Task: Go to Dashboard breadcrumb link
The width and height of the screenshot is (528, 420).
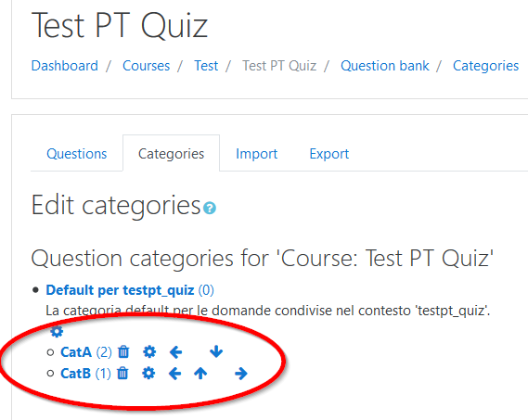Action: (x=65, y=66)
